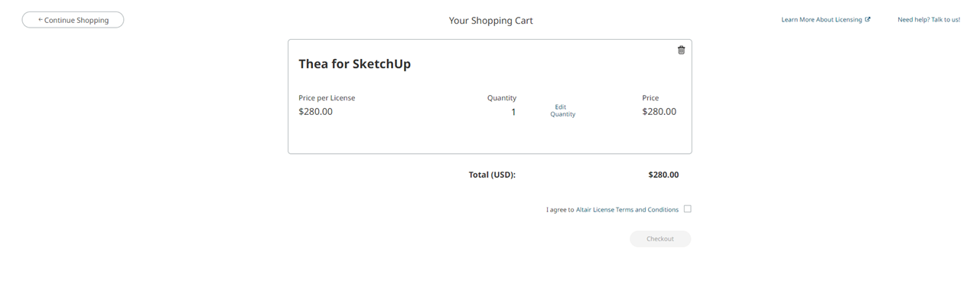The image size is (980, 285).
Task: Click the Thea for SketchUp product title
Action: point(354,64)
